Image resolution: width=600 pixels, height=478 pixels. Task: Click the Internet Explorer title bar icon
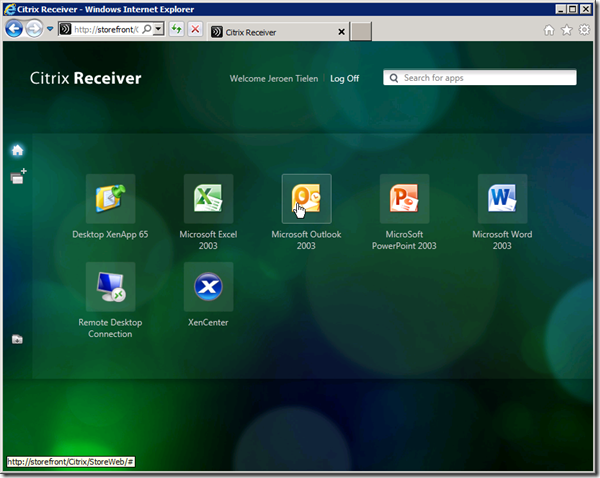(10, 9)
